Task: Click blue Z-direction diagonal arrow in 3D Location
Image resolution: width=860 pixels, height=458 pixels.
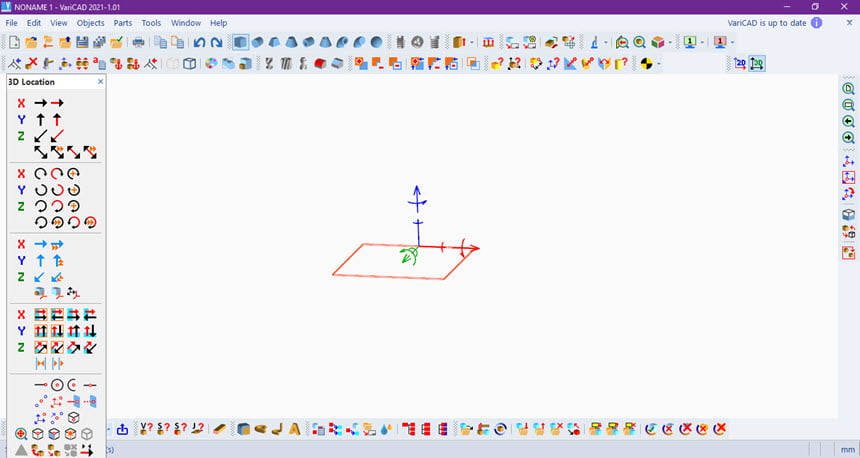Action: coord(41,277)
